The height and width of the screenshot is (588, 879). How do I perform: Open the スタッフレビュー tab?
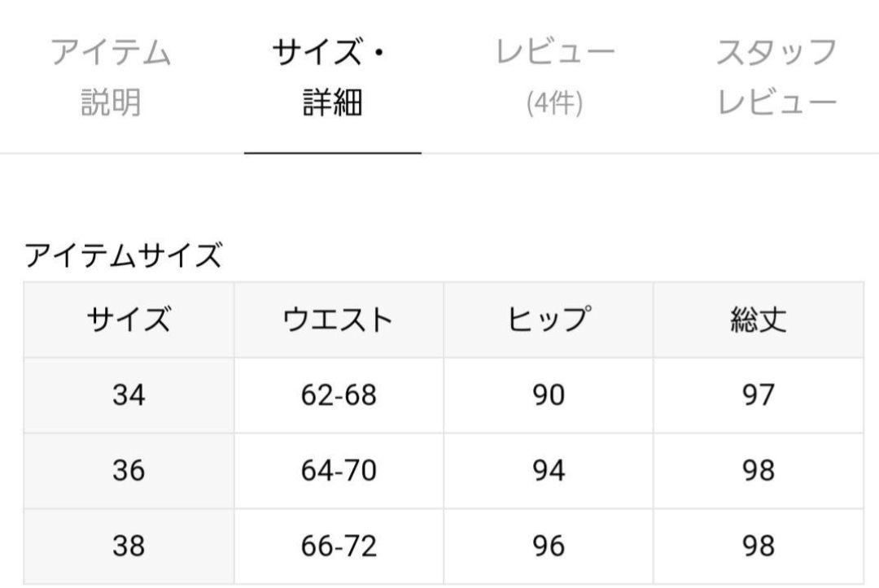[777, 77]
